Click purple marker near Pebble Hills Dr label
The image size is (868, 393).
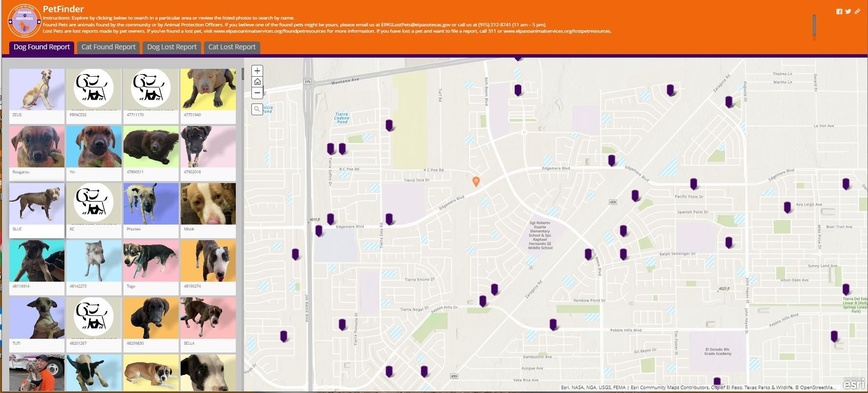(482, 301)
